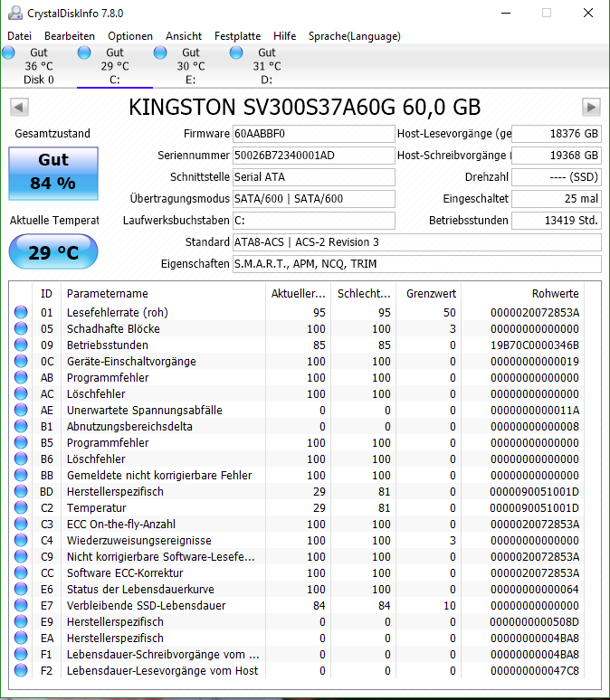The image size is (610, 700).
Task: Click the Grenzwert column header
Action: click(x=429, y=293)
